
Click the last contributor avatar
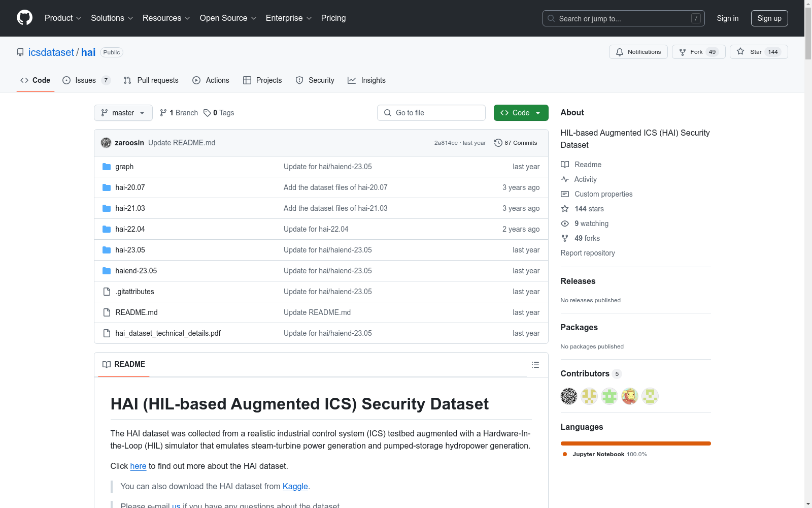[650, 396]
